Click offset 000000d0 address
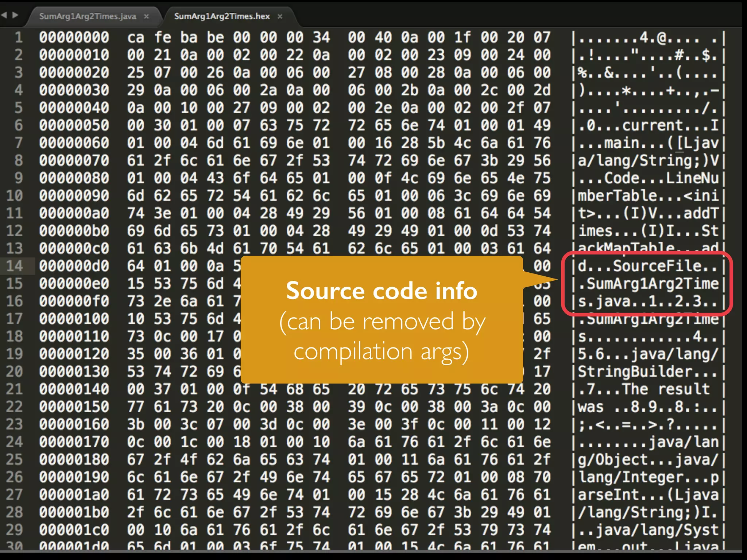Image resolution: width=747 pixels, height=560 pixels. (x=74, y=266)
